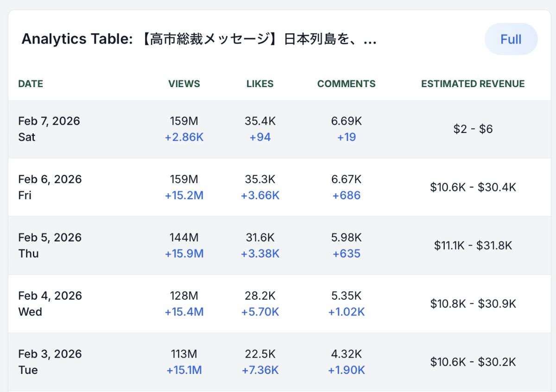This screenshot has height=392, width=556.
Task: Click the Analytics Table title text
Action: pos(199,39)
